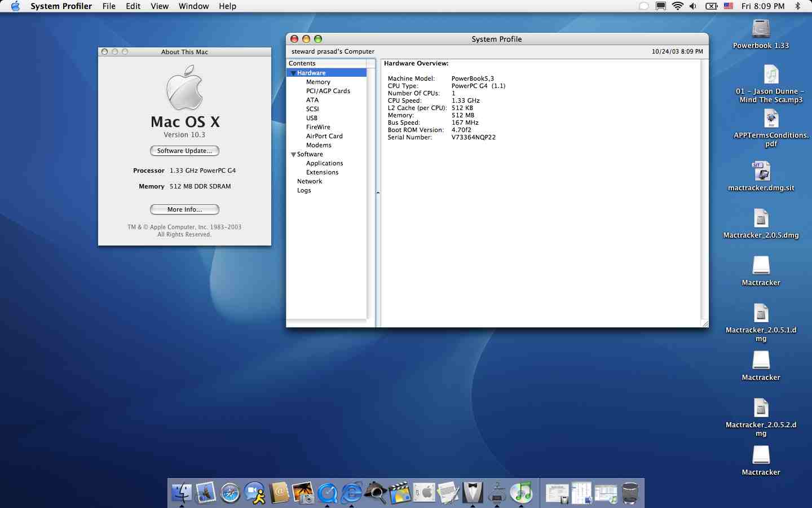
Task: Launch iPhoto from the Dock
Action: coord(303,493)
